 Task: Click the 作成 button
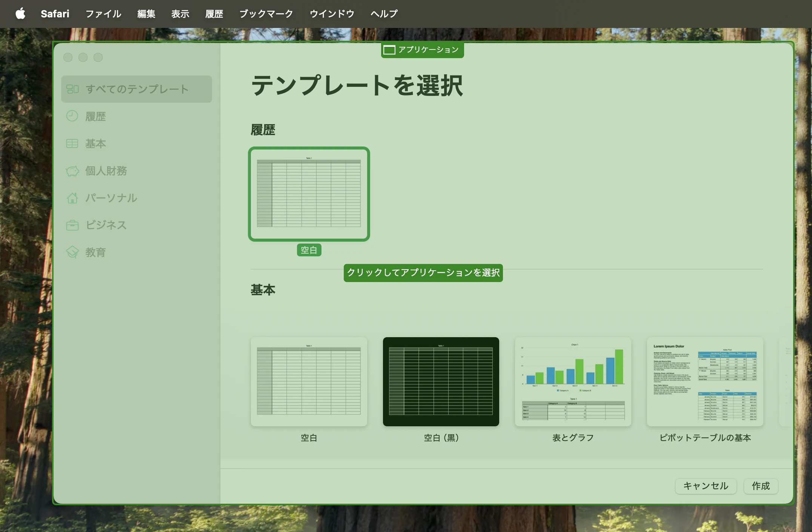[x=761, y=486]
